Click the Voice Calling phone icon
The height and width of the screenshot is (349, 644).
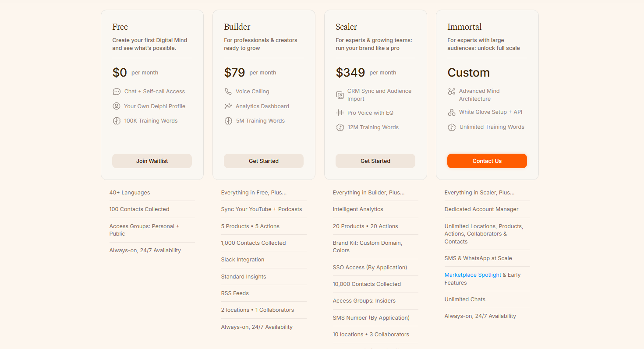pos(228,92)
